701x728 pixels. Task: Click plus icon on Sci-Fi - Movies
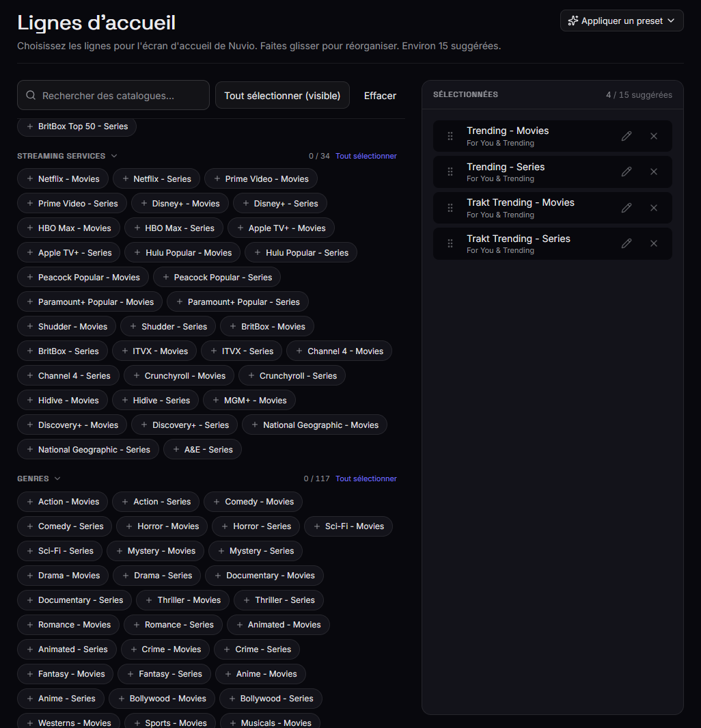click(x=317, y=526)
